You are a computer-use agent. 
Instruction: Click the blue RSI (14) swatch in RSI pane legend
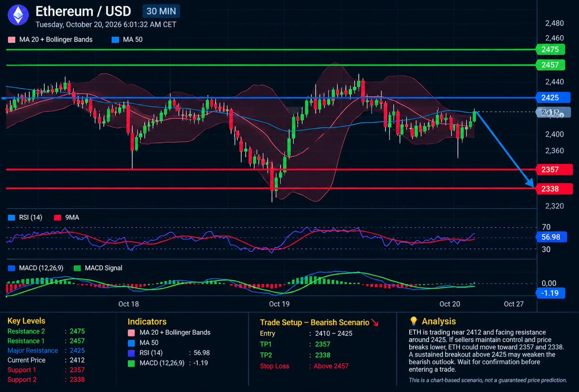pos(11,217)
